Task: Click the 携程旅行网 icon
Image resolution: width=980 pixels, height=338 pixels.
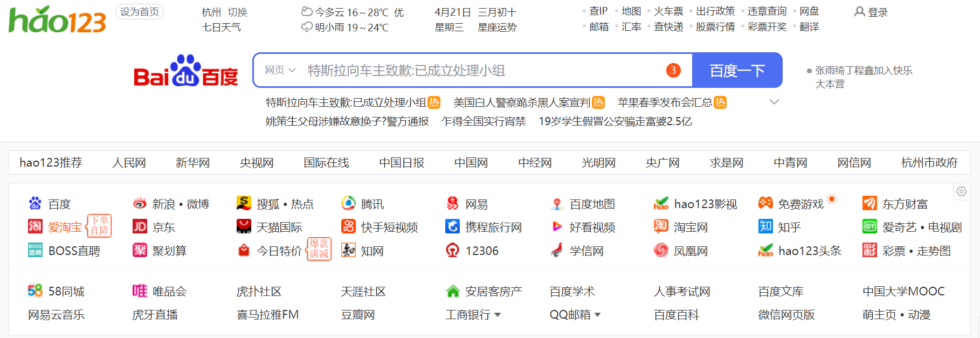Action: point(452,226)
